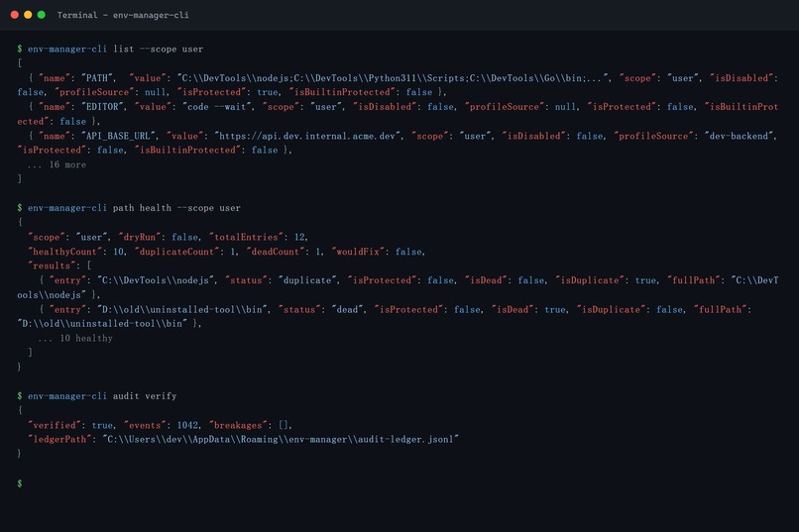The height and width of the screenshot is (532, 799).
Task: Click the "ledgerPath" key
Action: [59, 439]
